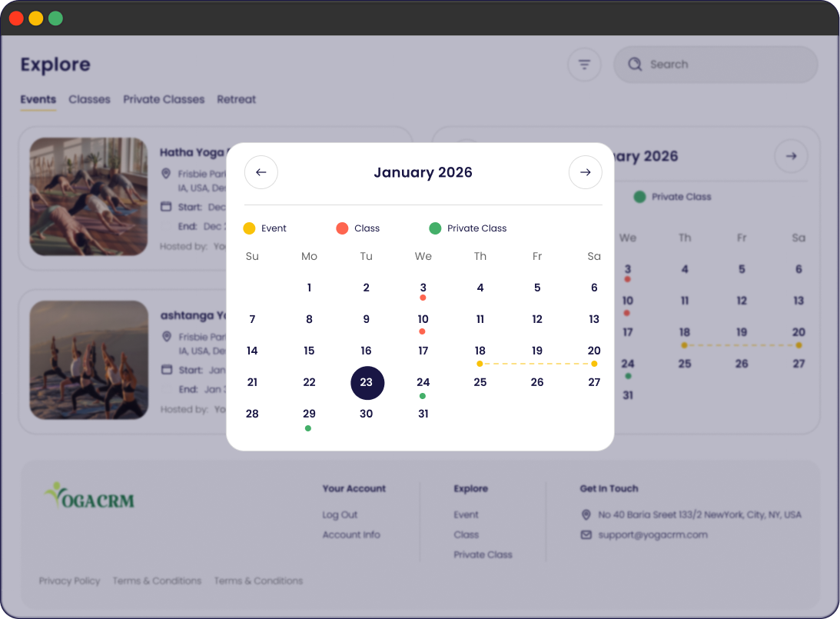Click the location pin on ashtanga Yoga card
The width and height of the screenshot is (840, 619).
pos(166,336)
